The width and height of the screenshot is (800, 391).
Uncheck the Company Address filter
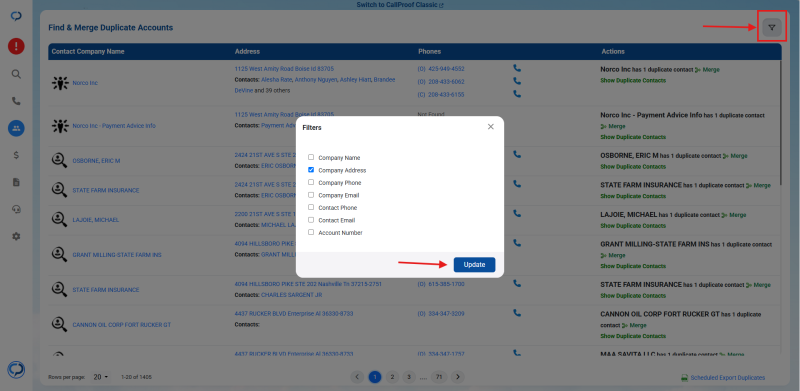311,170
